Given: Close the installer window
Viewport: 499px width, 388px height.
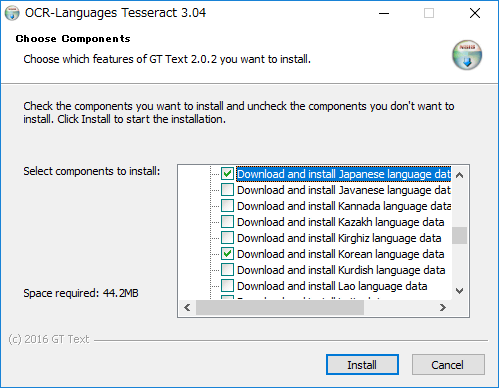Looking at the screenshot, I should pos(475,13).
